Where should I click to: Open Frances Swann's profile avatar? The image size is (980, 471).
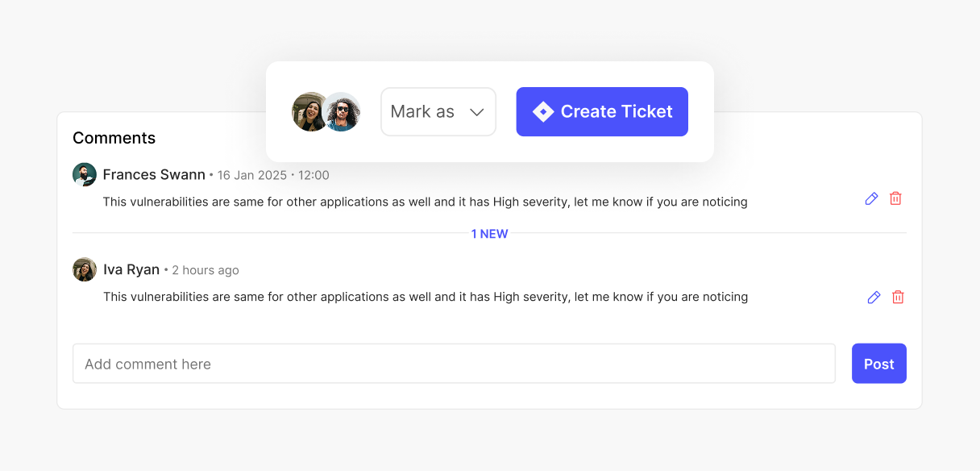pos(85,175)
